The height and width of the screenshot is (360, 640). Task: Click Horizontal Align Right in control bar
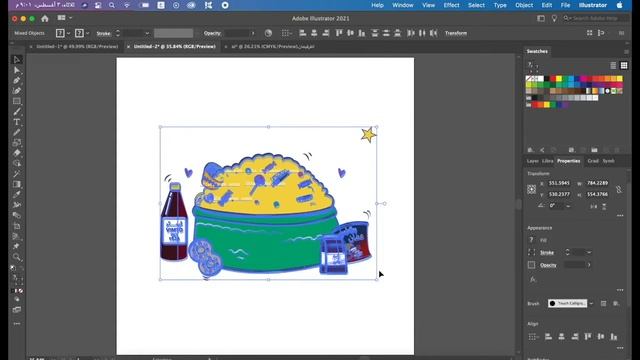(x=326, y=33)
